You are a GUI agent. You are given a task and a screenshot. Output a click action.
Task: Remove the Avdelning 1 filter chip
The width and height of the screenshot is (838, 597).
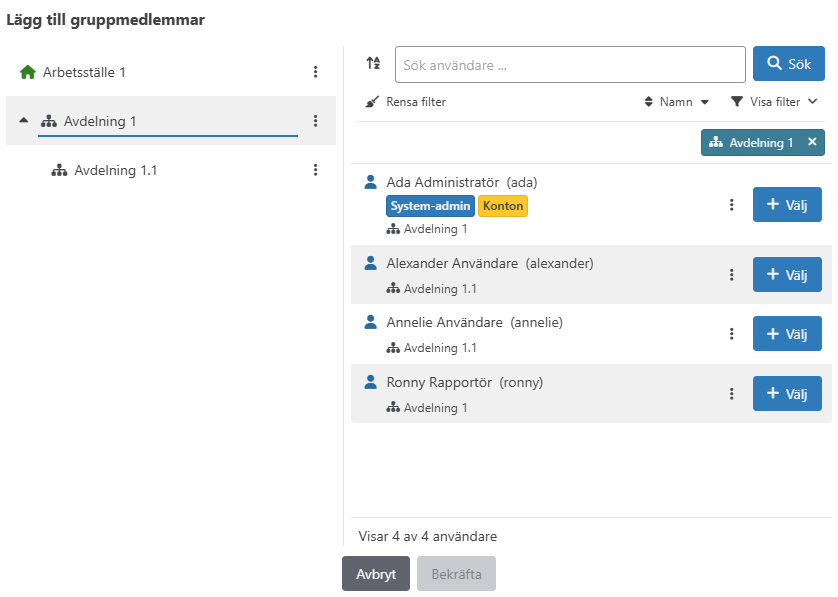(812, 142)
